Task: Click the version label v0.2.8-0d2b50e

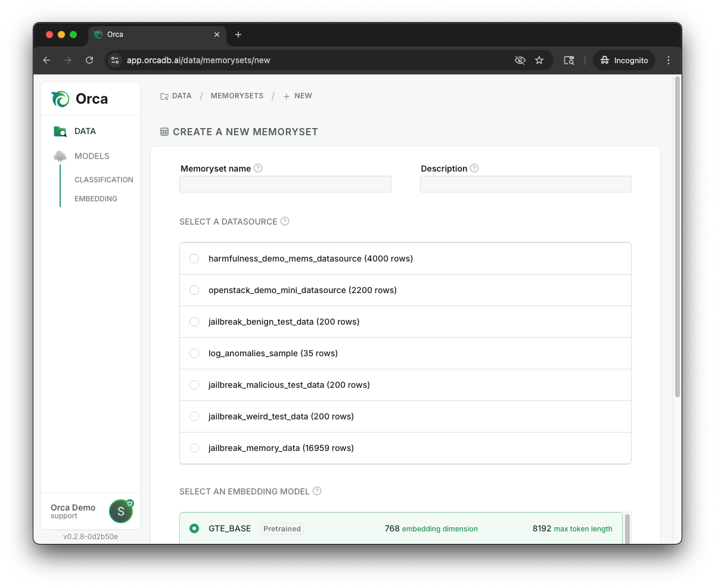Action: [91, 536]
